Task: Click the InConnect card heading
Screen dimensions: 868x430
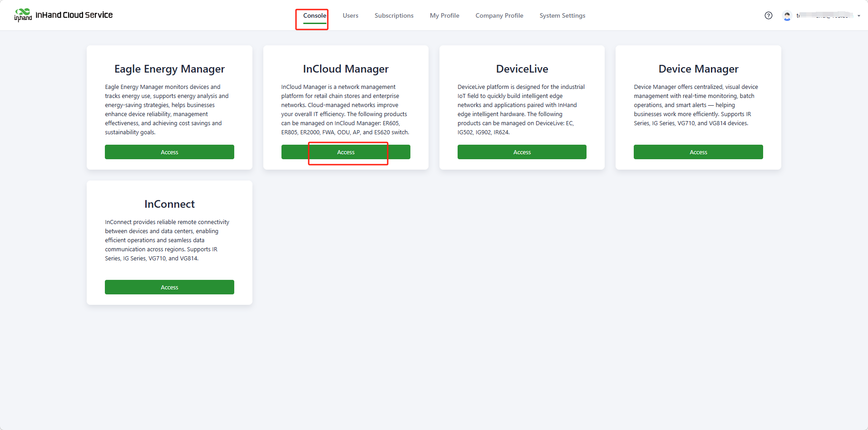Action: (169, 204)
